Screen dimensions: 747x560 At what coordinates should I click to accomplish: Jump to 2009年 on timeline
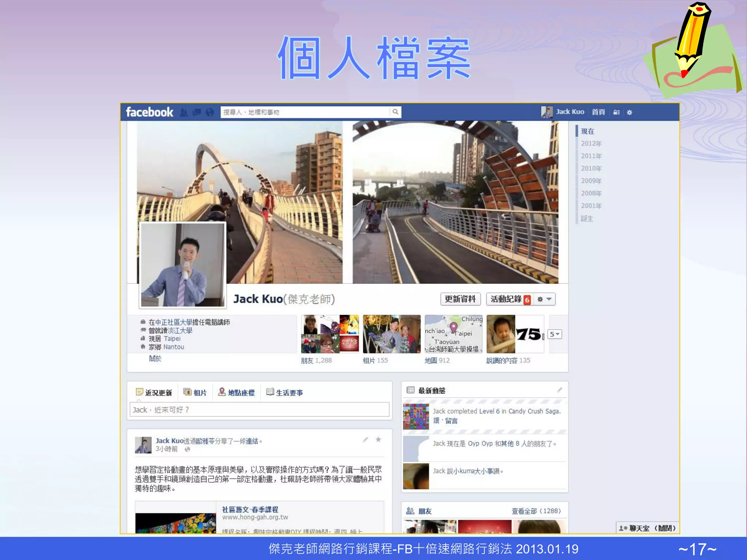591,181
